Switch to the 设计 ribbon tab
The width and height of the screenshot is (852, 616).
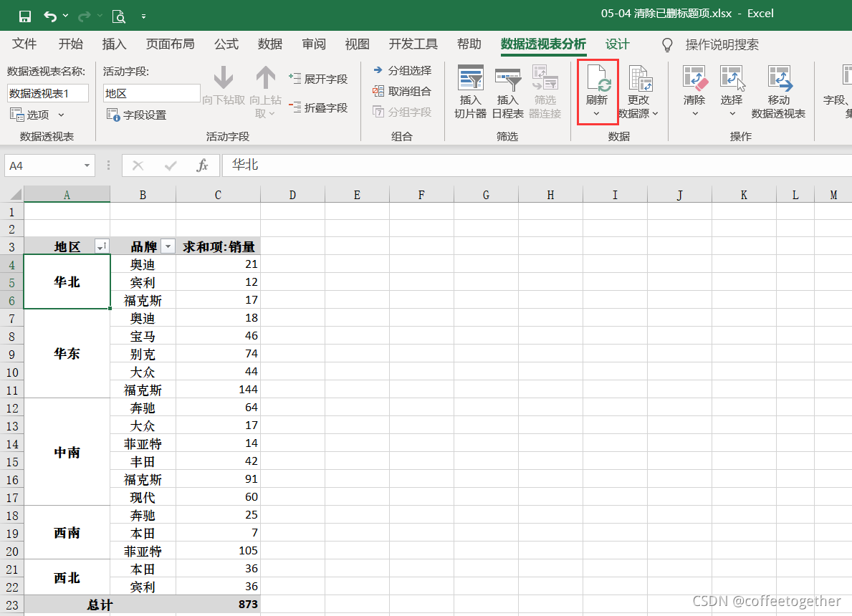coord(617,44)
